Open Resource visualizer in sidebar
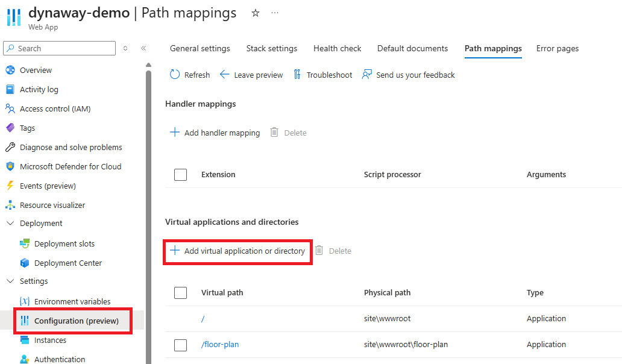 tap(52, 205)
